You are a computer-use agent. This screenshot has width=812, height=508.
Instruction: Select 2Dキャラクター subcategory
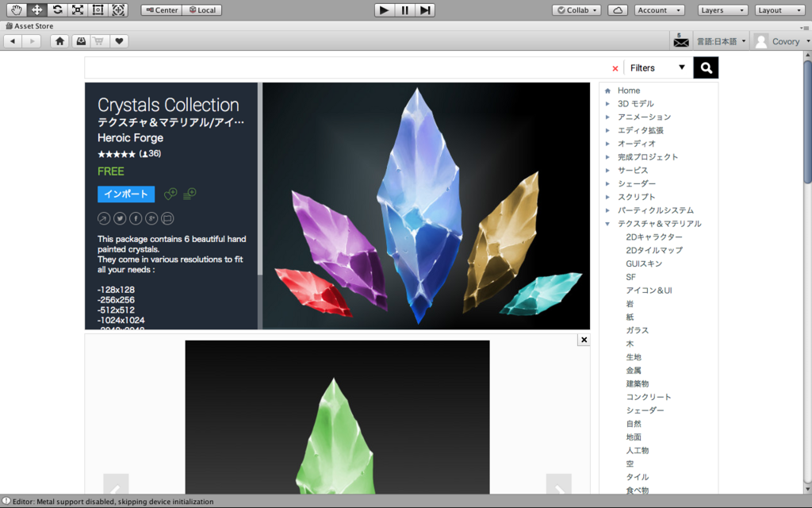coord(654,237)
